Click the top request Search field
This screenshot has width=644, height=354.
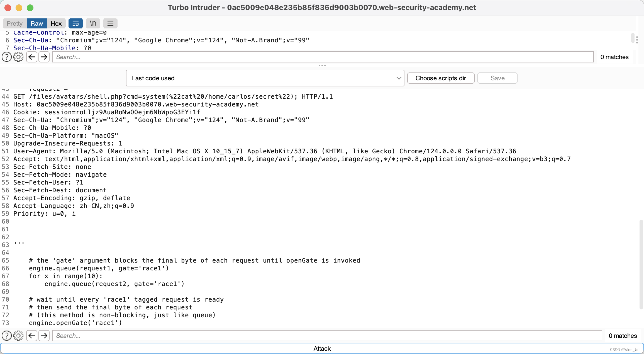coord(323,57)
